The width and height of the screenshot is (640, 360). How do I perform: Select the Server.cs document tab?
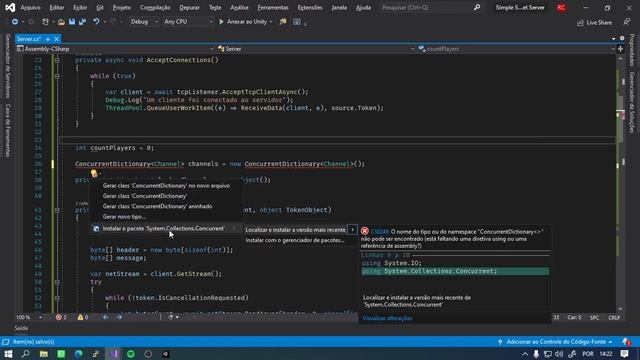29,39
